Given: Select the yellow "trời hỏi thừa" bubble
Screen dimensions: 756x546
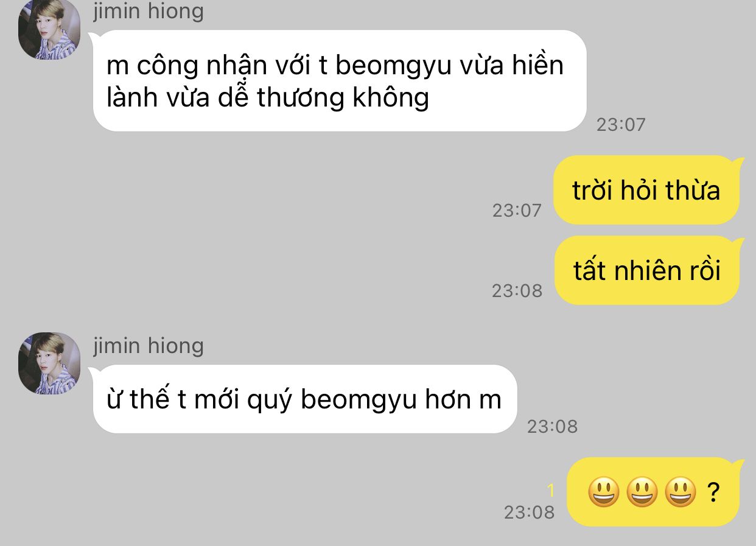Looking at the screenshot, I should (x=646, y=190).
